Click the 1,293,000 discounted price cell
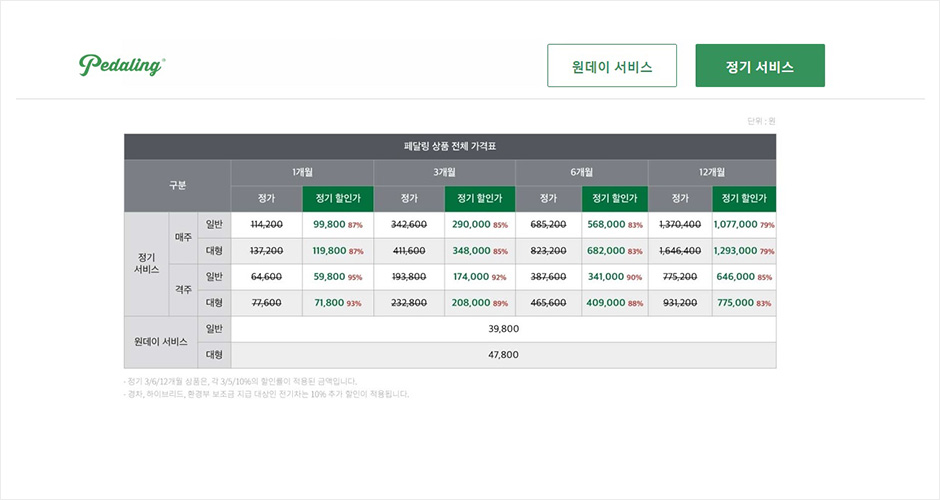 coord(744,251)
